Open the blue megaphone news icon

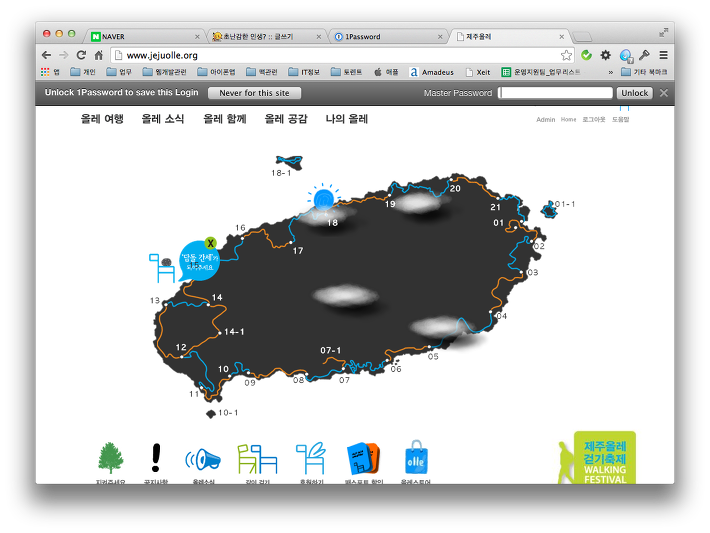(x=203, y=460)
